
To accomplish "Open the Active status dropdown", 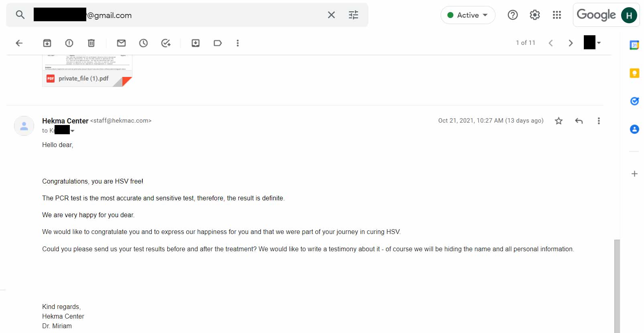I will tap(468, 15).
